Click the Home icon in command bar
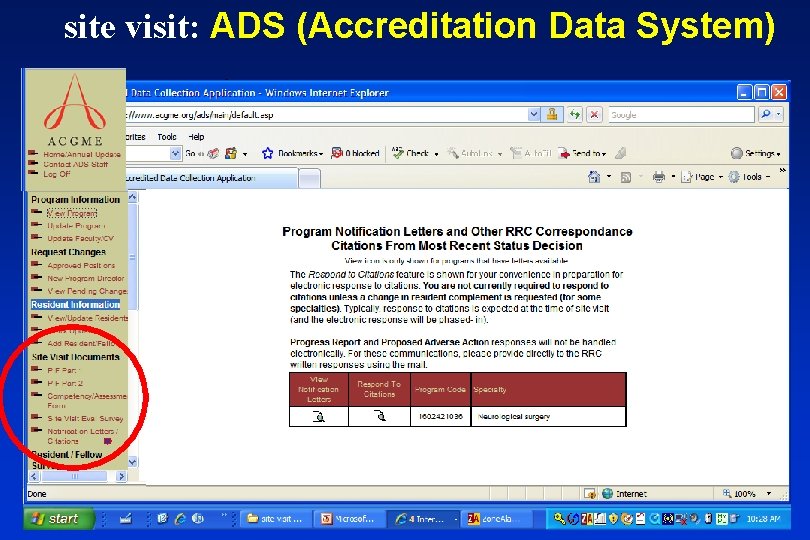This screenshot has width=810, height=540. tap(594, 177)
